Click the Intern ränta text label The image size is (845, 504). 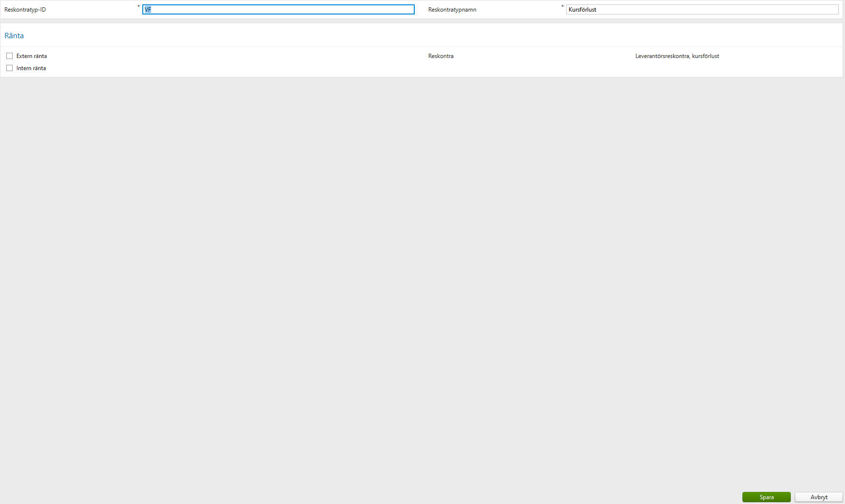pyautogui.click(x=30, y=68)
